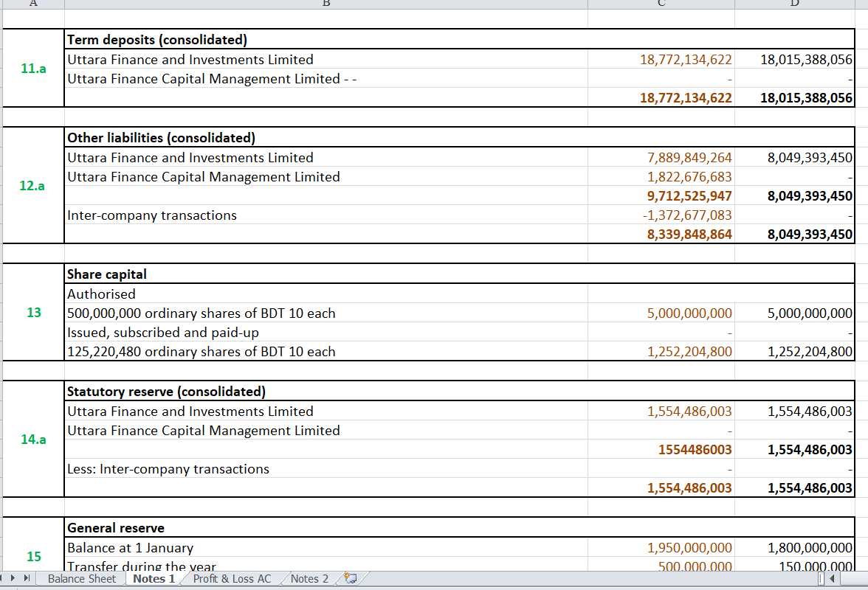Switch to the Balance Sheet tab
868x590 pixels.
[x=81, y=579]
